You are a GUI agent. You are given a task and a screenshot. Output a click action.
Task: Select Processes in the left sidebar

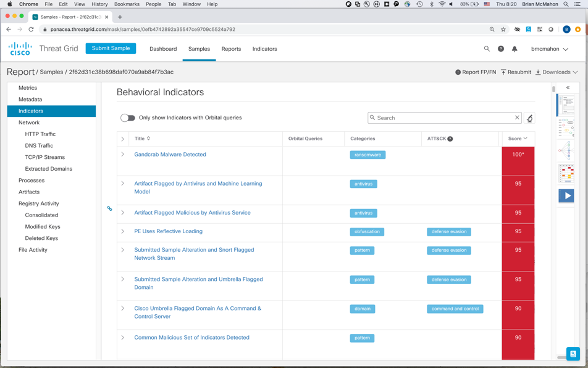coord(31,181)
